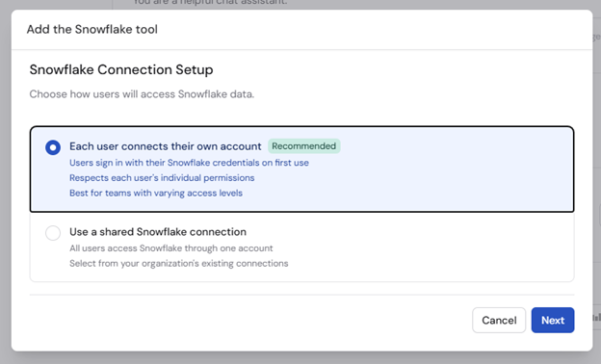Click 'Select from your organization's existing connections'
Image resolution: width=601 pixels, height=364 pixels.
(x=178, y=263)
